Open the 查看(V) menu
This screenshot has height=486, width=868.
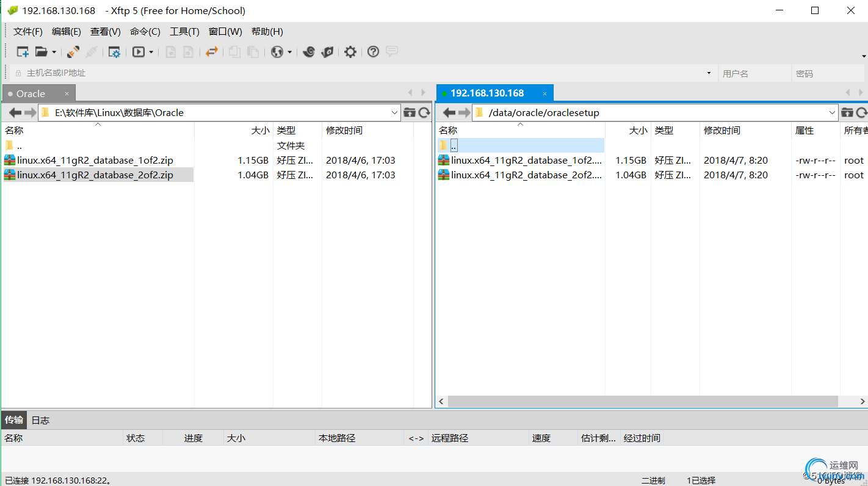[106, 32]
